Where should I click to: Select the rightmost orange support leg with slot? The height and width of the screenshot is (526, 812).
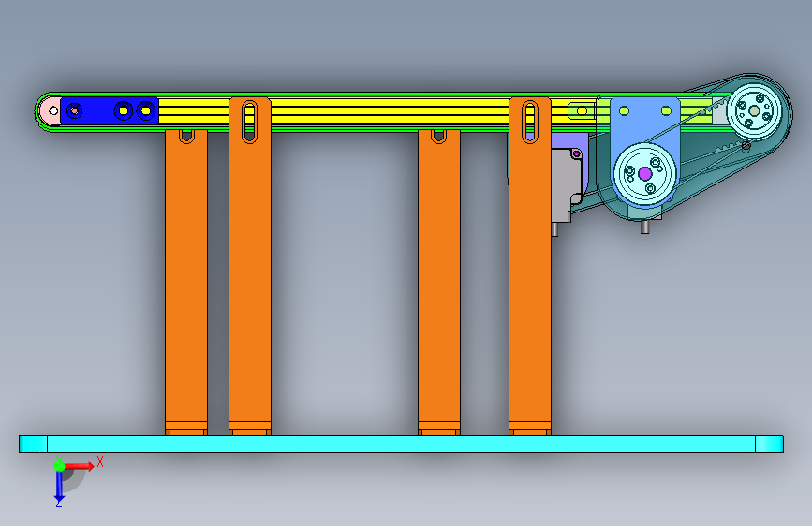(x=530, y=267)
